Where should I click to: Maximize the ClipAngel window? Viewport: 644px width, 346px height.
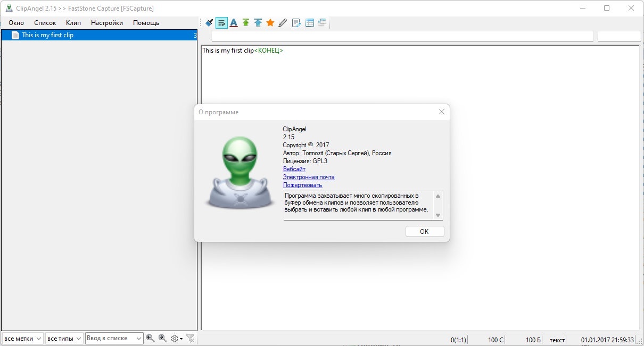[607, 8]
